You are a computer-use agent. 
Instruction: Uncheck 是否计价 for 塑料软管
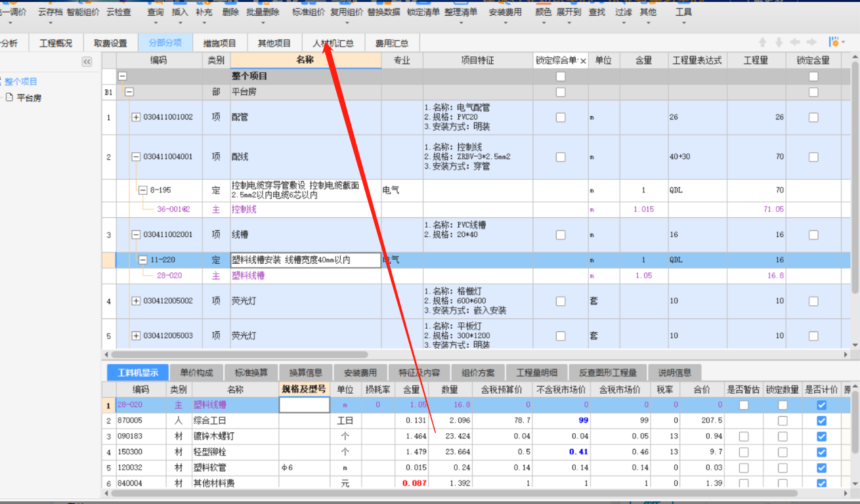coord(821,468)
